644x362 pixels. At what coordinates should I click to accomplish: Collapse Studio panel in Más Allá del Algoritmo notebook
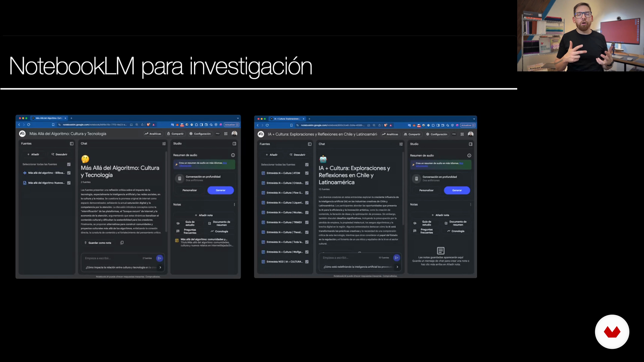(234, 144)
